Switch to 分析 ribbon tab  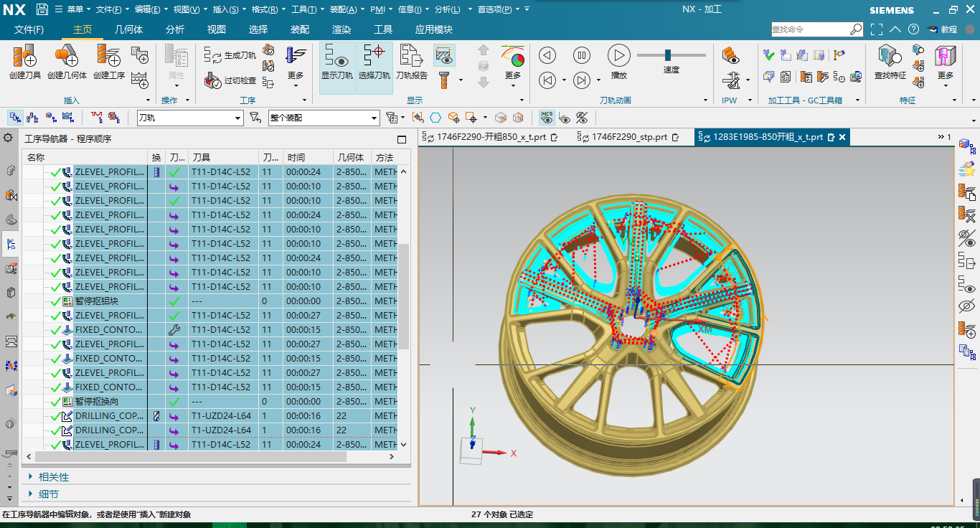175,29
